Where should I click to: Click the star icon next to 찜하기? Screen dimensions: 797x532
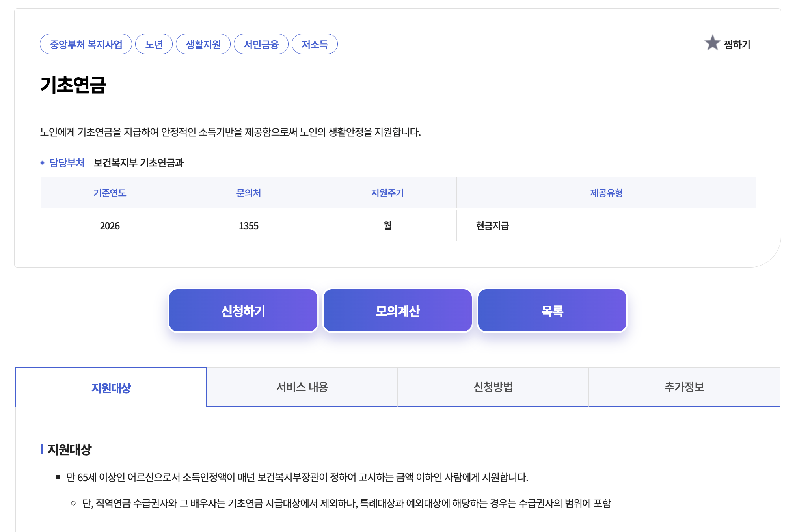coord(712,43)
